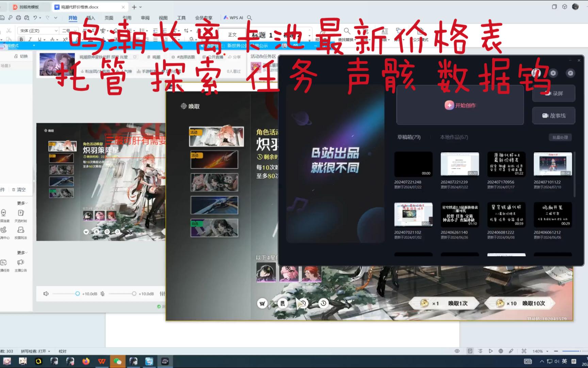Click the 清空 clear button in streaming sidebar
The height and width of the screenshot is (368, 588).
click(x=19, y=189)
